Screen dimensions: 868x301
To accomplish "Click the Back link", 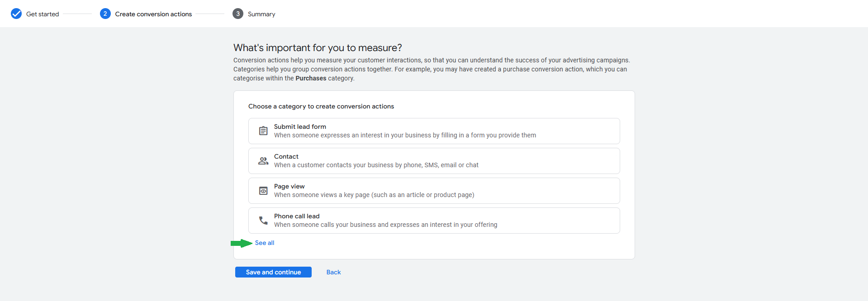I will pos(333,272).
